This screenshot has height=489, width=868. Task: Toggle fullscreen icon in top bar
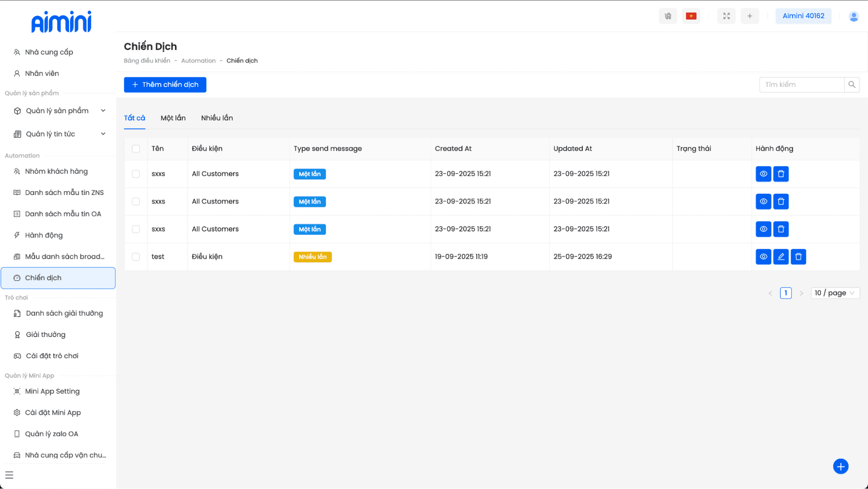726,16
